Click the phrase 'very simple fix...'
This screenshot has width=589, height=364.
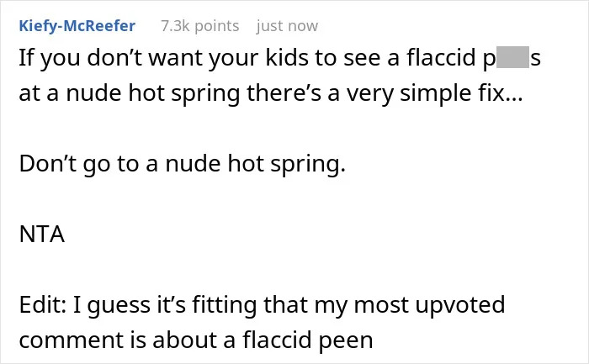[x=434, y=93]
